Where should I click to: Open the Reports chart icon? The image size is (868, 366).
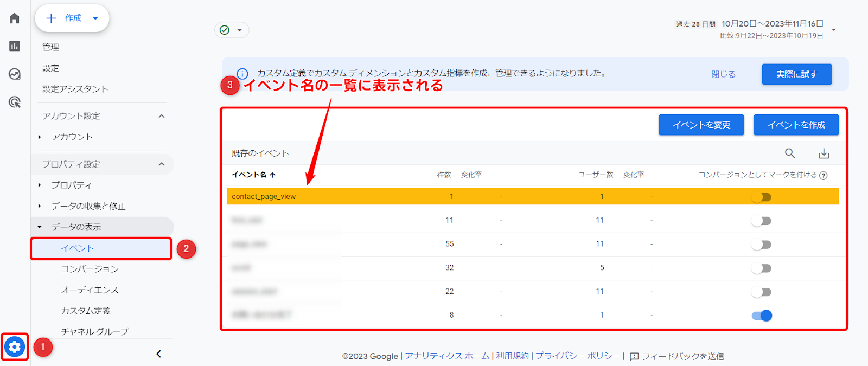15,46
